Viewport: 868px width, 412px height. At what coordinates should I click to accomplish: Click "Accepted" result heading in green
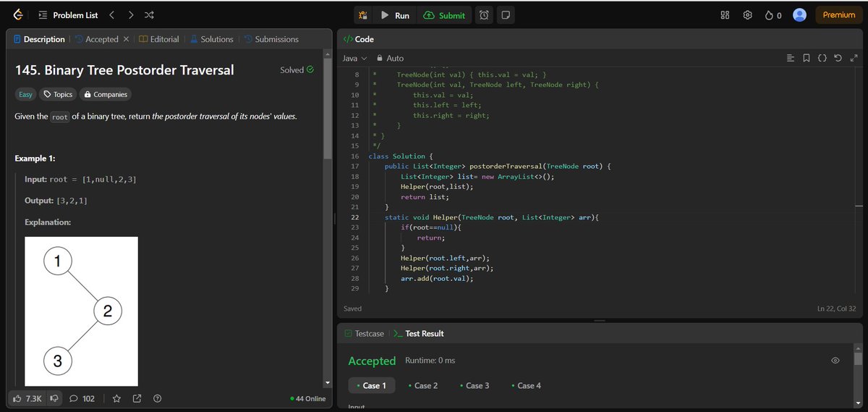pyautogui.click(x=372, y=361)
